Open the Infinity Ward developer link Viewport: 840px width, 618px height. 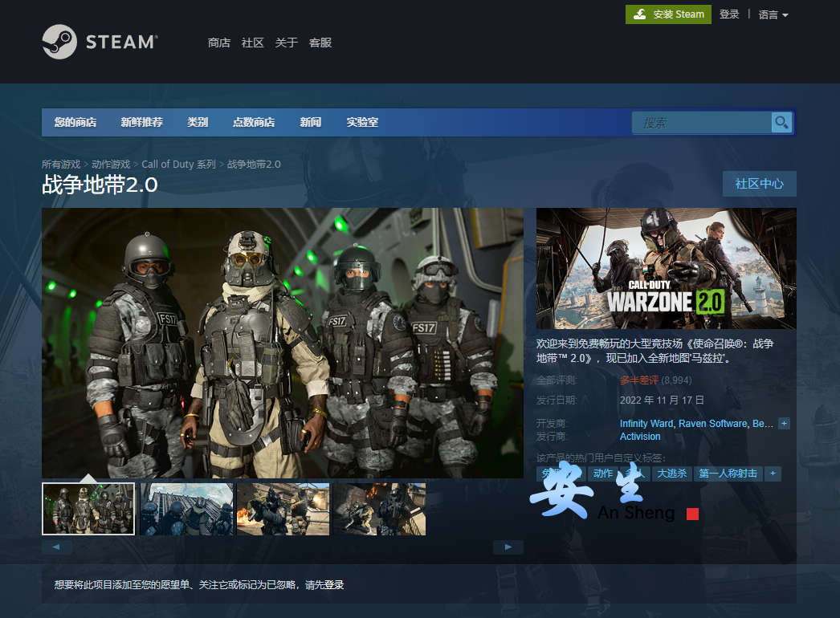[x=646, y=424]
